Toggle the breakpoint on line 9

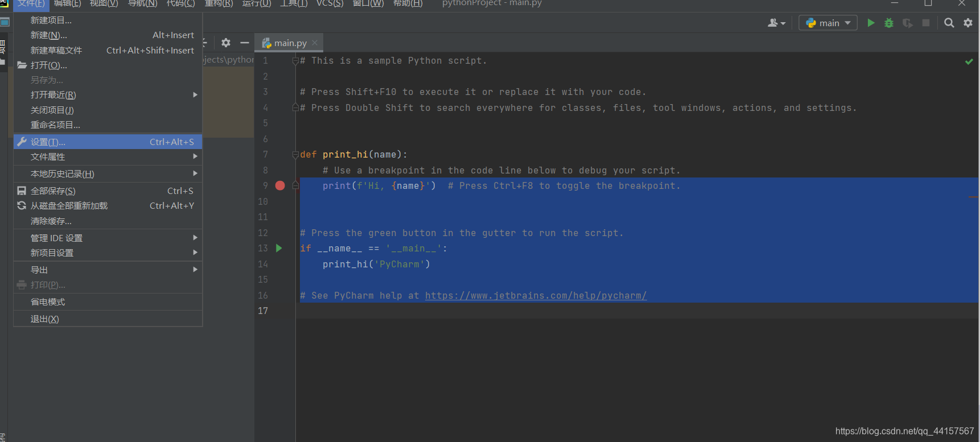pos(280,185)
